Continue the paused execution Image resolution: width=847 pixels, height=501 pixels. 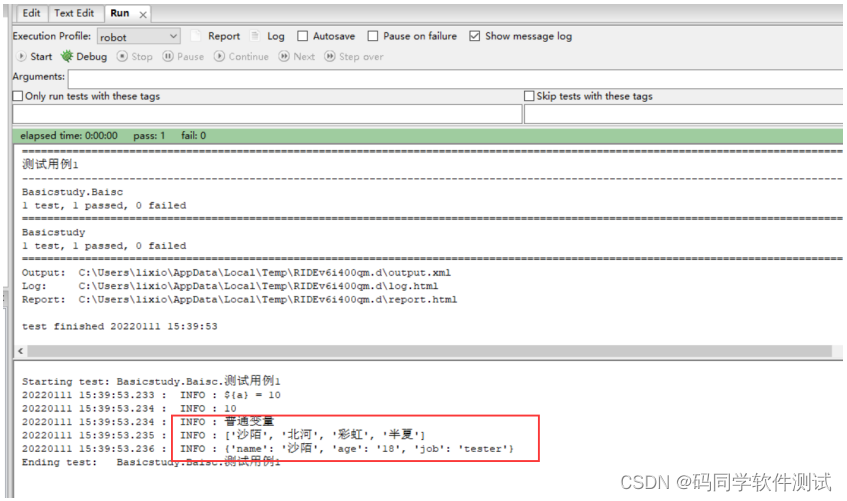[241, 56]
